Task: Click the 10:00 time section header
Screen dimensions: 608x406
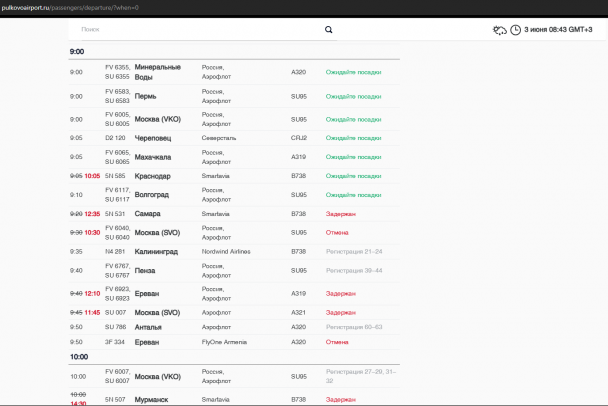Action: (79, 357)
